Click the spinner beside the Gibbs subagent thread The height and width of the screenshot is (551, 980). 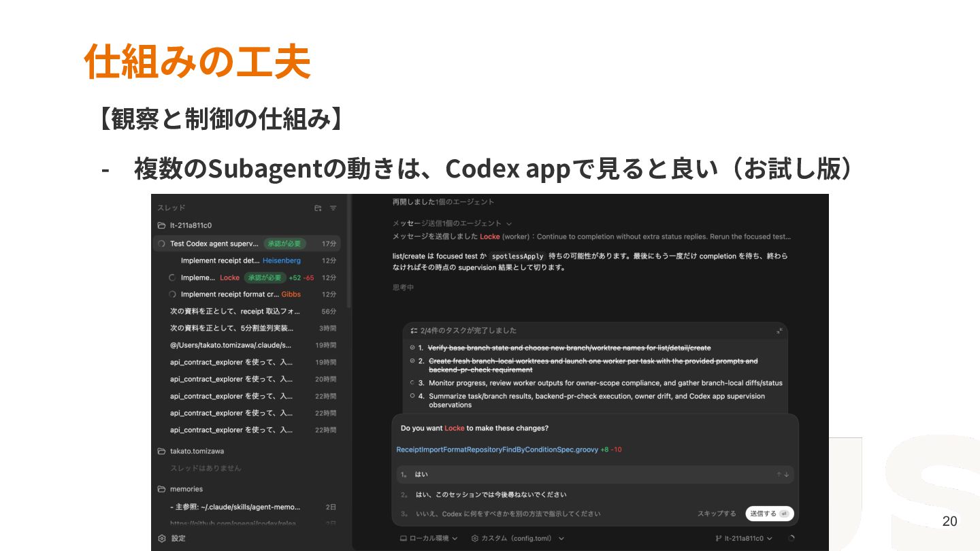tap(172, 295)
